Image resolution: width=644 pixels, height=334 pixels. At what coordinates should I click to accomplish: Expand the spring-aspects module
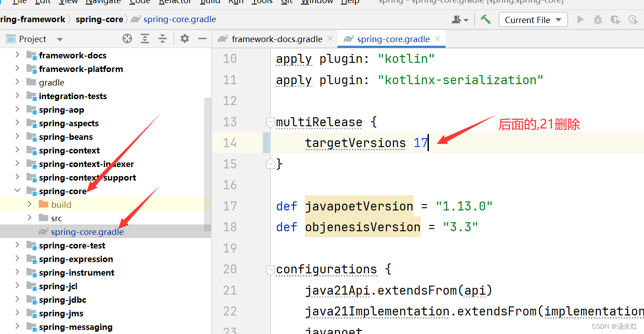17,123
